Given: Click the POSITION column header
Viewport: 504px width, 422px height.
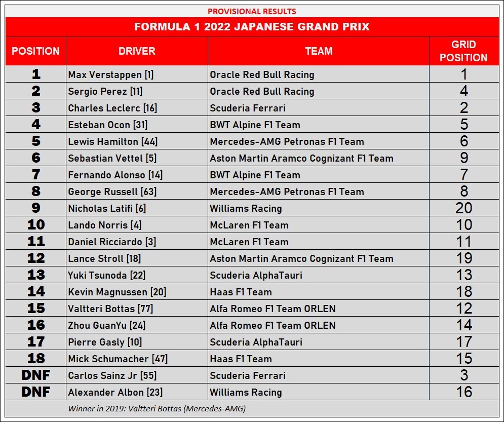Looking at the screenshot, I should tap(35, 51).
